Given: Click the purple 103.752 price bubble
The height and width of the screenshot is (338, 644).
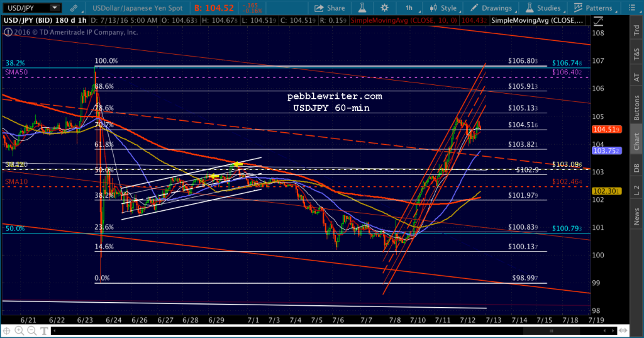Looking at the screenshot, I should click(x=607, y=150).
